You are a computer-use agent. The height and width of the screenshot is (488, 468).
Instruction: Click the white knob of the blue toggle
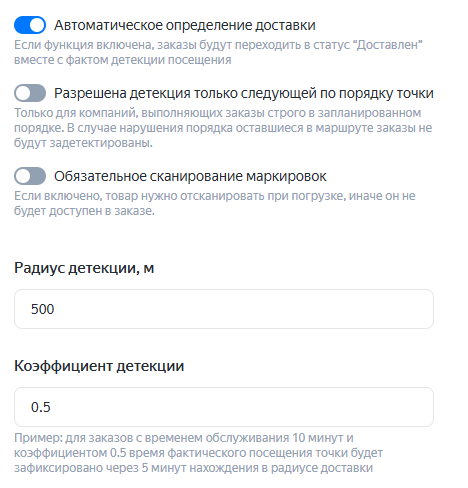37,25
